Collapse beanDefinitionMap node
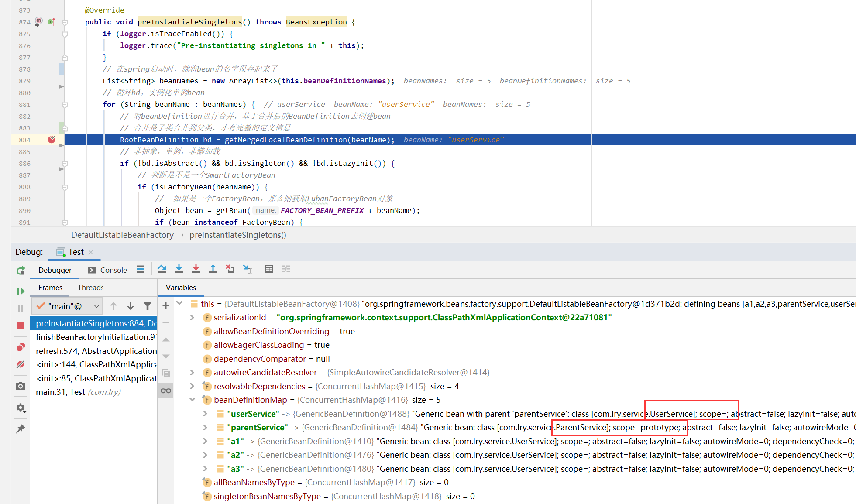Screen dimensions: 856x504 click(192, 400)
